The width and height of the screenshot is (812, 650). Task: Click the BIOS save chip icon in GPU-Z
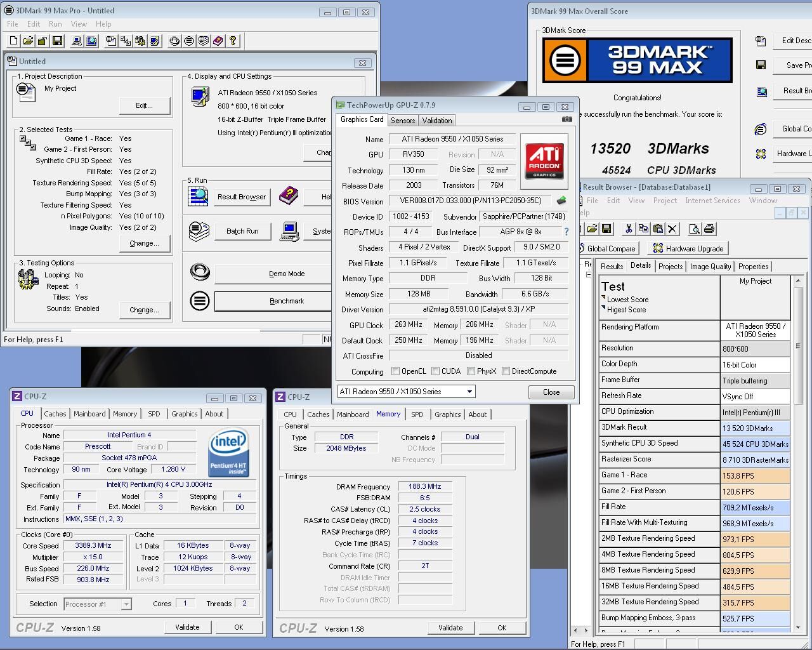click(561, 201)
